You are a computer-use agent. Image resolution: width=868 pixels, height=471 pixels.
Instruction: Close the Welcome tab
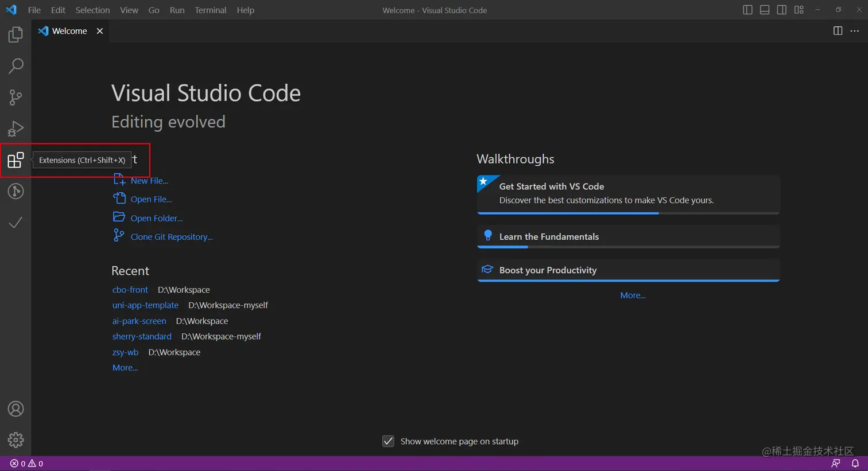(x=100, y=31)
